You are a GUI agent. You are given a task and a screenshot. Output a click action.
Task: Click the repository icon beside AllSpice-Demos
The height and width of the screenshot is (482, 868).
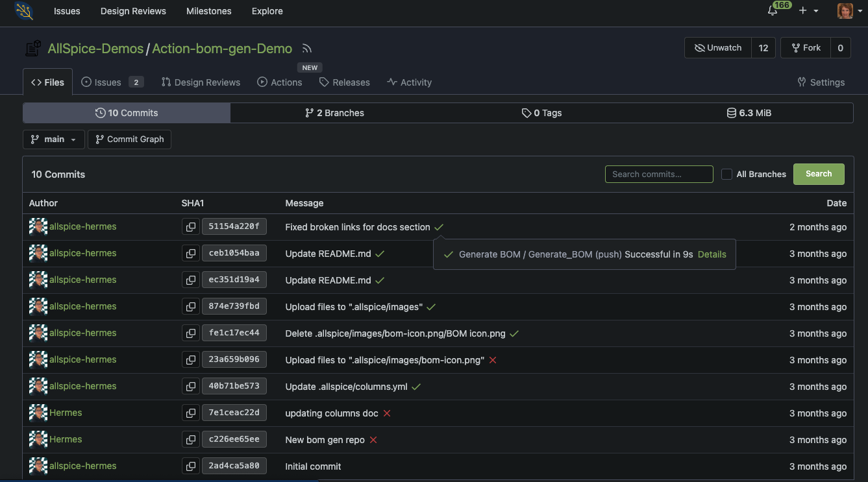point(32,49)
